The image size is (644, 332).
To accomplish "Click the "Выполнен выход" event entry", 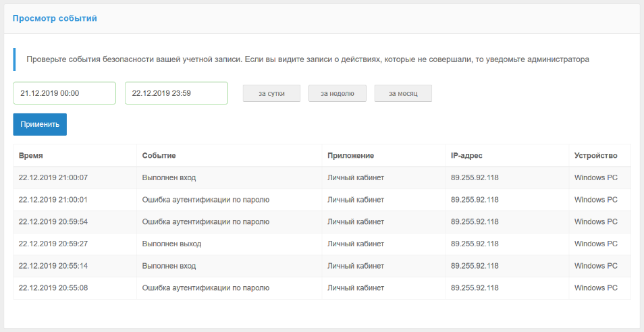I will pos(171,244).
